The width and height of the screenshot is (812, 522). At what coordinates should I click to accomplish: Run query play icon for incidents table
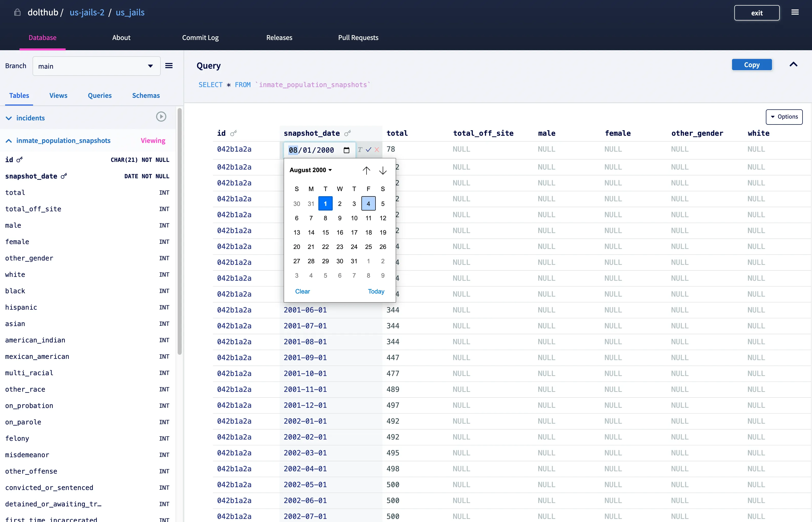161,117
